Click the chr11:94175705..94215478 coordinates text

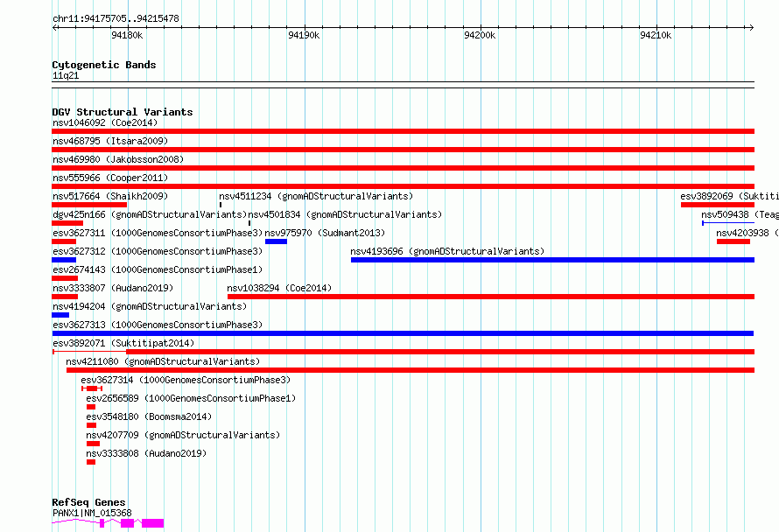pyautogui.click(x=116, y=19)
